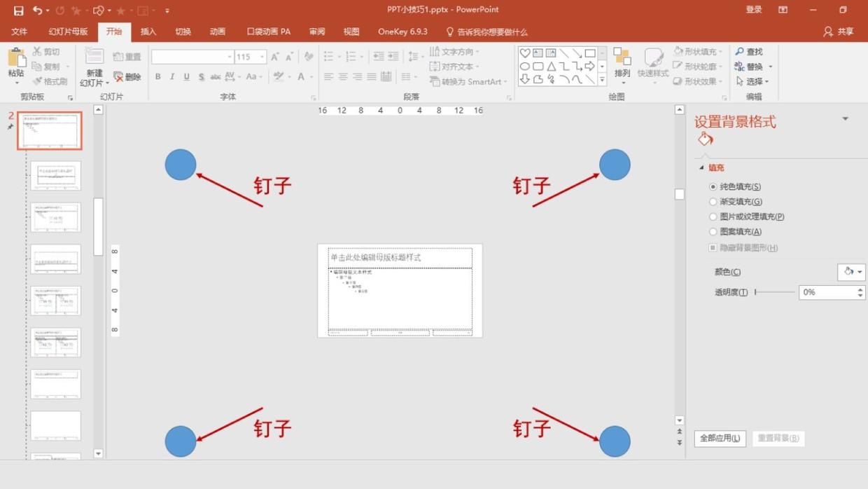This screenshot has height=489, width=868.
Task: Select the second layout thumbnail in slide pane
Action: pyautogui.click(x=55, y=176)
